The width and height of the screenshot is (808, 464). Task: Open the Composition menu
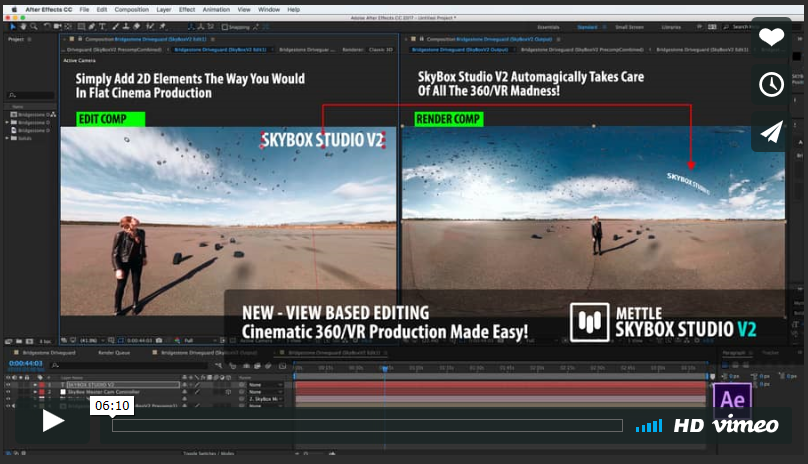coord(131,9)
